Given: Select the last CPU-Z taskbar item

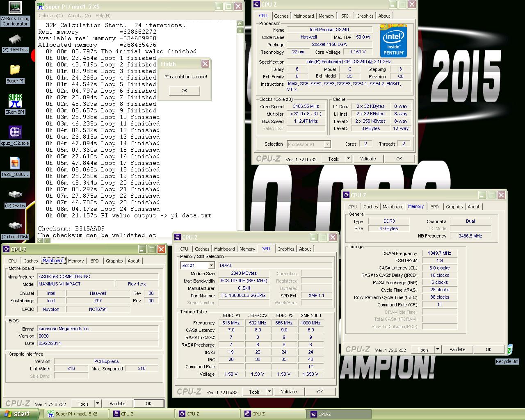Looking at the screenshot, I should 339,414.
